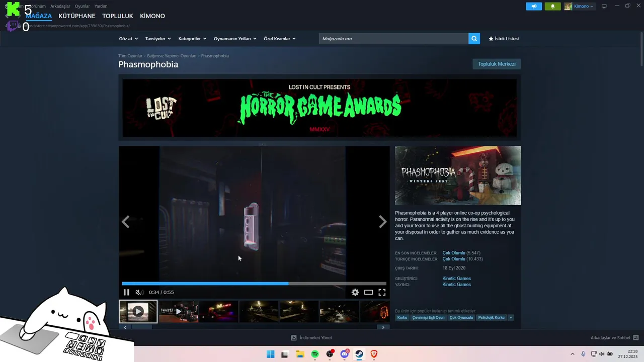The width and height of the screenshot is (644, 362).
Task: Open the Oyunlar menu
Action: (83, 6)
